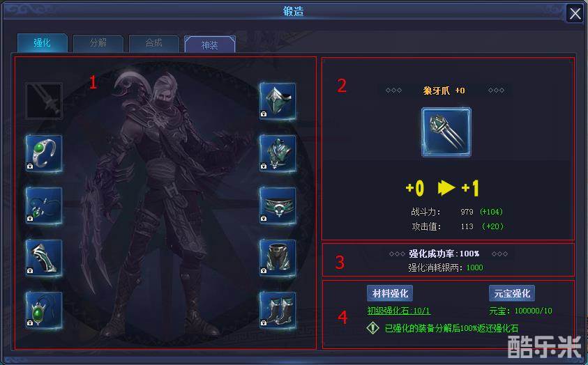Pick the pants equipment icon
Screen dimensions: 588x365
coord(278,258)
